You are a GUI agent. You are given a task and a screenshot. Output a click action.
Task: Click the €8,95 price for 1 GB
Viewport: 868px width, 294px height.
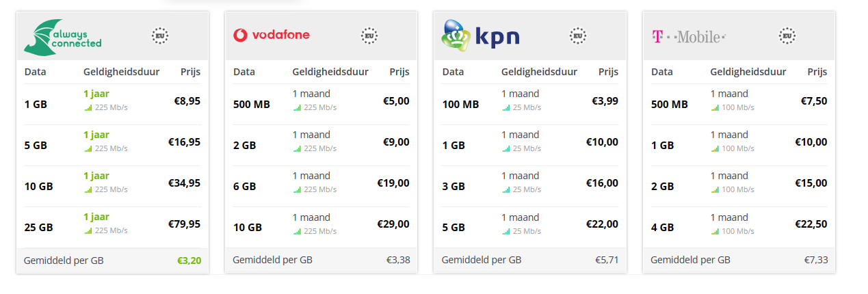click(x=187, y=101)
